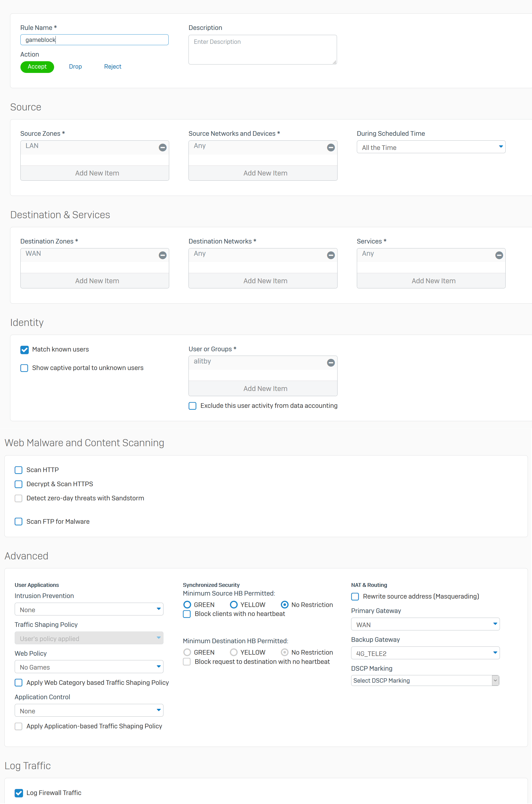532x804 pixels.
Task: Remove Any from Services list
Action: (x=499, y=255)
